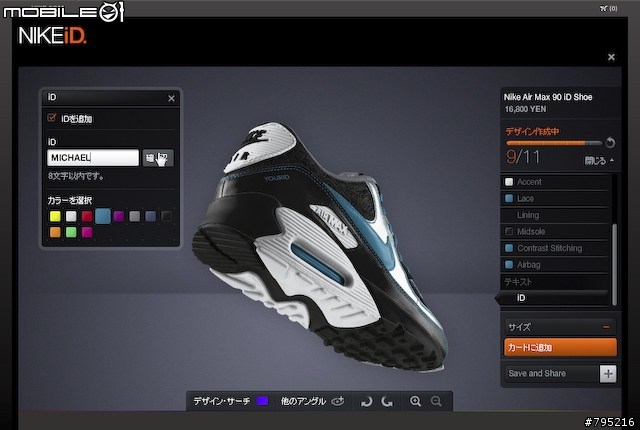Rotate the shoe clockwise
Image resolution: width=640 pixels, height=430 pixels.
coord(387,401)
